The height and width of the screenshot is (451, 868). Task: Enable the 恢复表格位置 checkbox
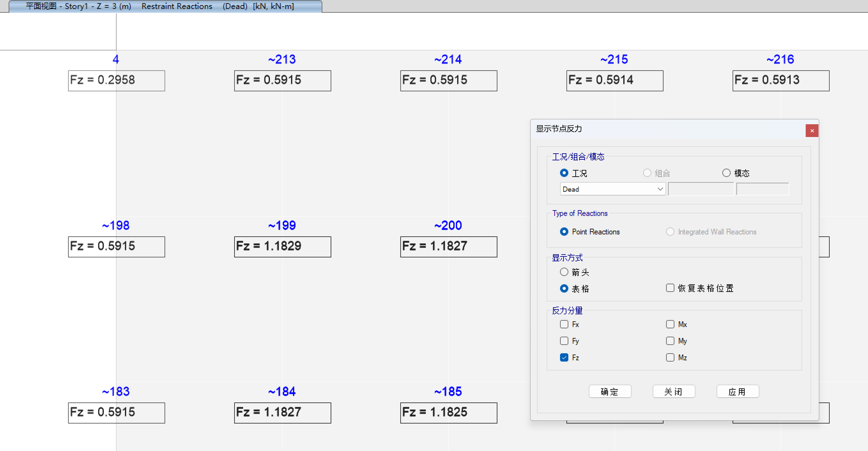click(x=670, y=288)
